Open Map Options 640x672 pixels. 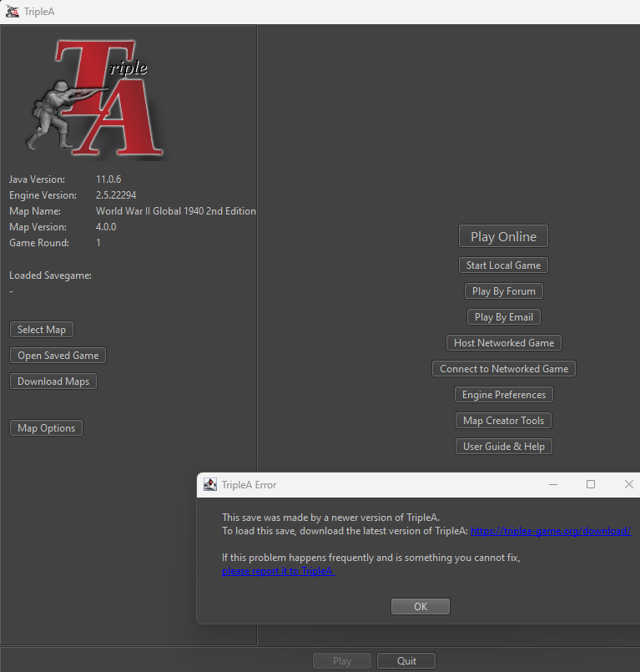point(46,427)
